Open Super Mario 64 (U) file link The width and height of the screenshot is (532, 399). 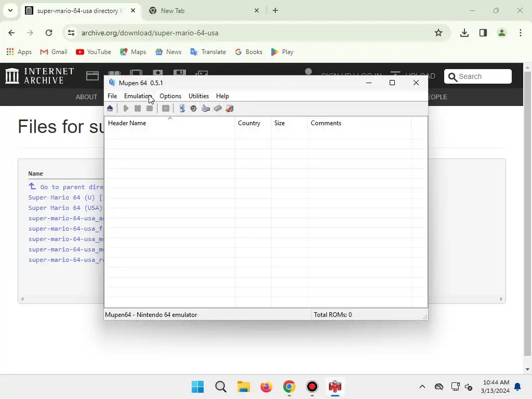click(65, 197)
